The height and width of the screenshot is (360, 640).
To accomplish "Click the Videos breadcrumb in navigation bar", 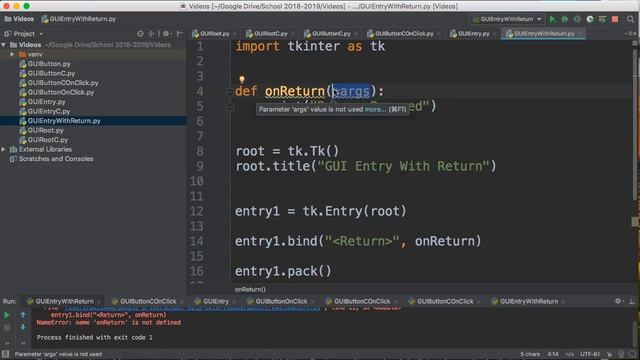I will (x=19, y=19).
